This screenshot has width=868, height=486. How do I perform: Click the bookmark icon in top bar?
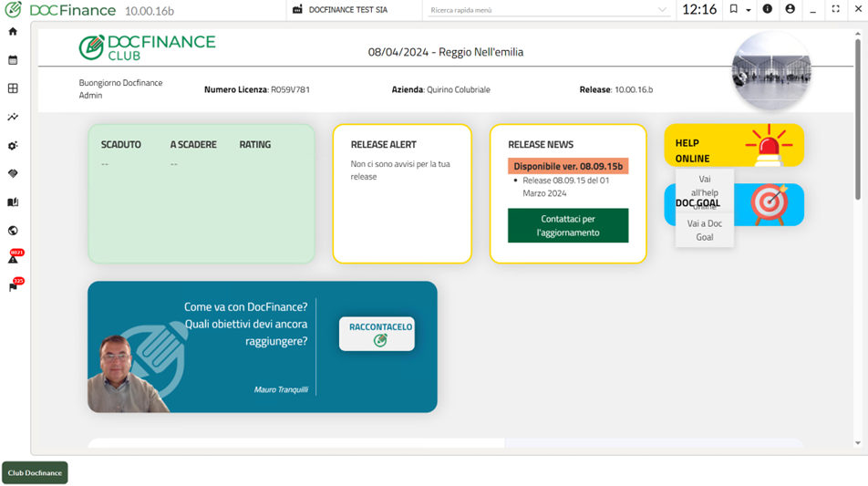pos(733,9)
